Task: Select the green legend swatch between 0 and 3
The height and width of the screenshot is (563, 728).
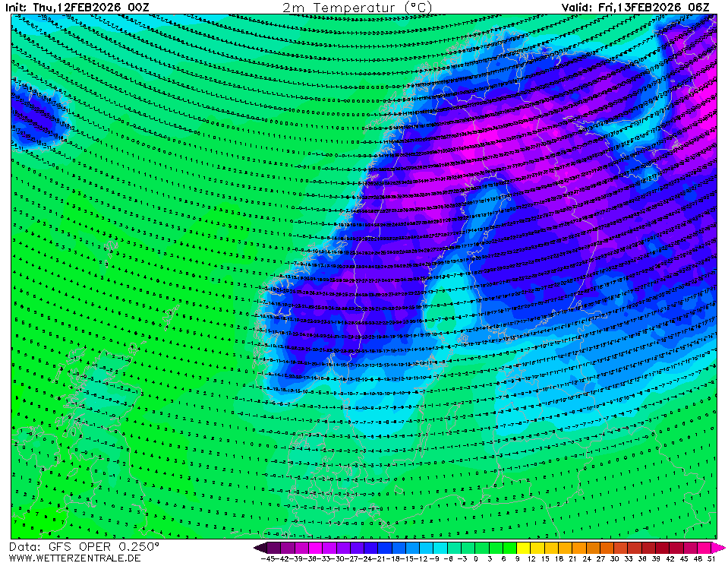Action: point(481,548)
